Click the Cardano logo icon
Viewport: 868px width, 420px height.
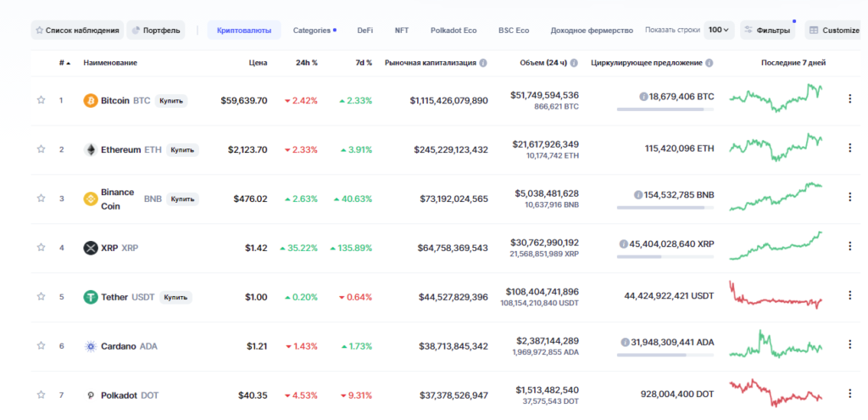click(90, 346)
